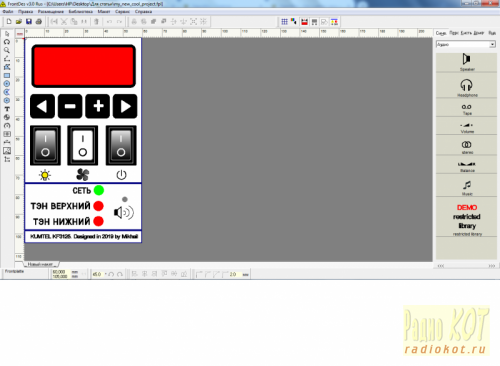Select the Zoom magnifier tool
The height and width of the screenshot is (366, 500).
pyautogui.click(x=7, y=50)
